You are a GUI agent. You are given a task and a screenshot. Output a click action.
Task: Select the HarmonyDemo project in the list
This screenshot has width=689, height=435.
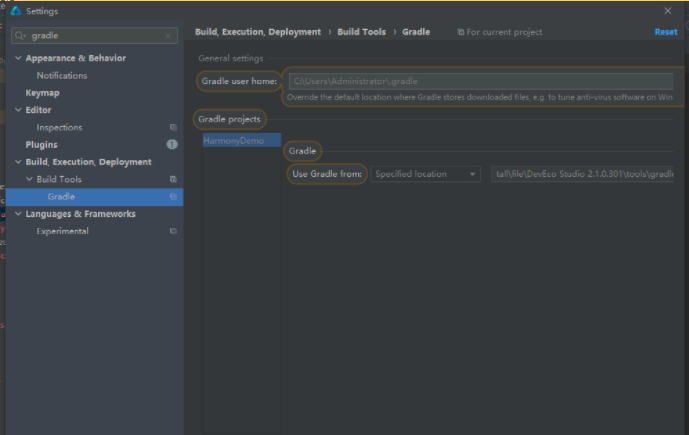pos(242,141)
